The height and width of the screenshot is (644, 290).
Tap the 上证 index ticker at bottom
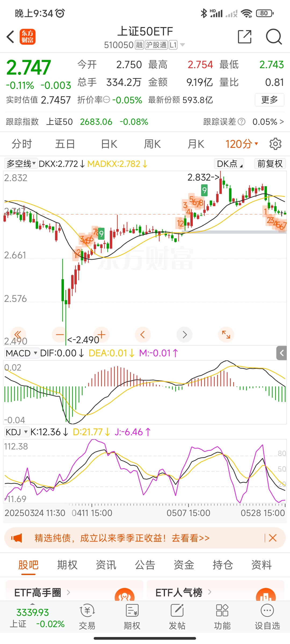pyautogui.click(x=37, y=618)
